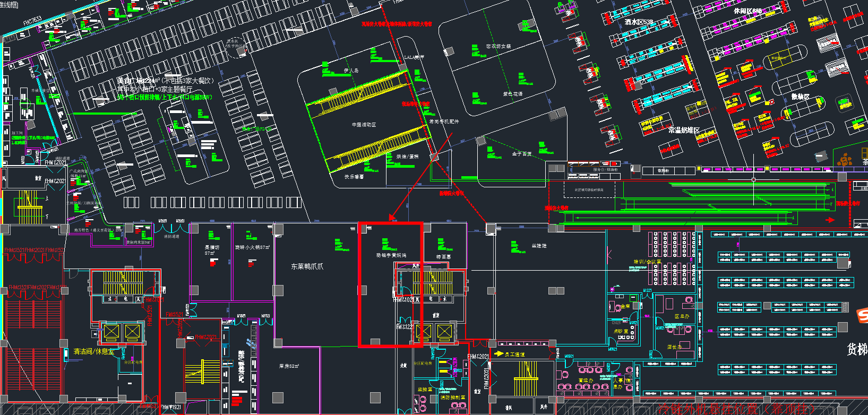
Task: Select the 紫色花语 shop label
Action: 513,94
